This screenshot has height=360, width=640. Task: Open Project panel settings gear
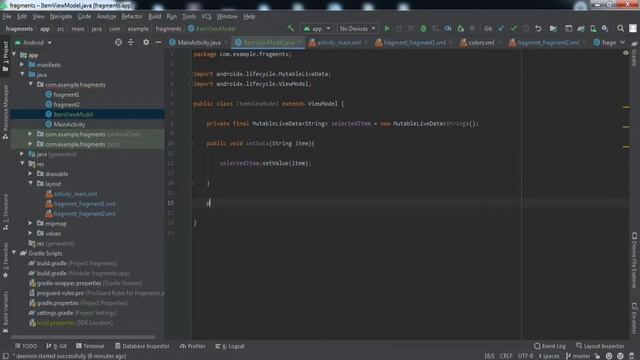(146, 42)
